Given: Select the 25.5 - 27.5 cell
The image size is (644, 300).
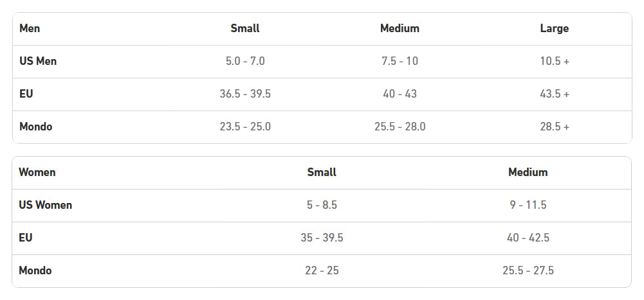Looking at the screenshot, I should 528,270.
